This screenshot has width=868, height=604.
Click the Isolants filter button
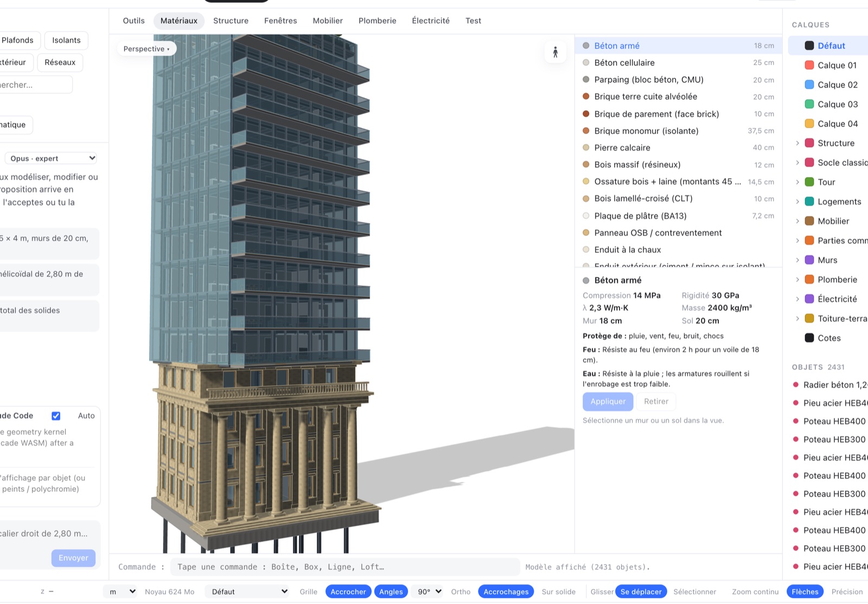click(66, 40)
